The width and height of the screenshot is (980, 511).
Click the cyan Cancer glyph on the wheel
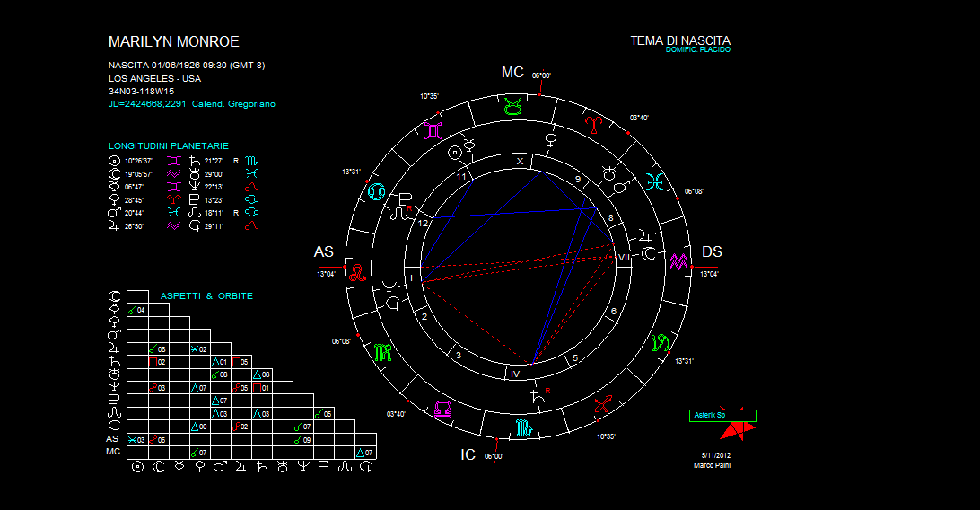pyautogui.click(x=376, y=191)
